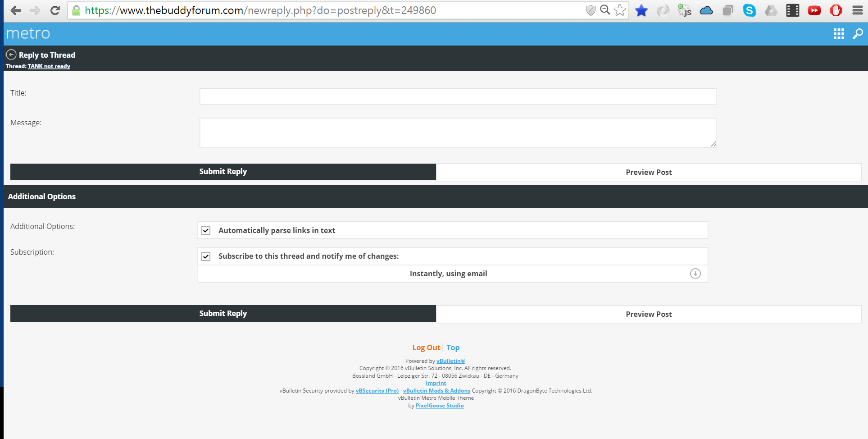This screenshot has width=868, height=439.
Task: Open the PixelGoose Studio link
Action: [x=439, y=406]
